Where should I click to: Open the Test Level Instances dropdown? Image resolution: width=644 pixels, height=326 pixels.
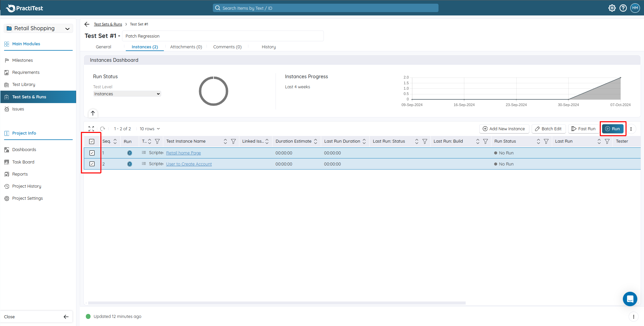[x=127, y=94]
